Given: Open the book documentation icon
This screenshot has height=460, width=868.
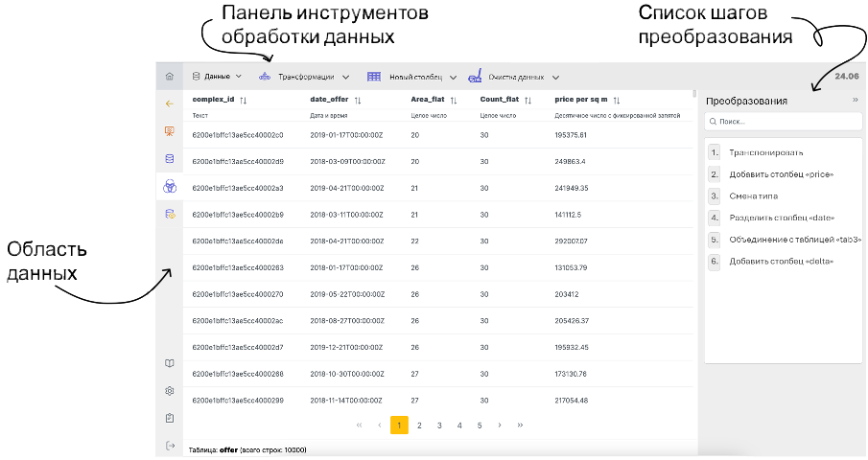Looking at the screenshot, I should 170,363.
